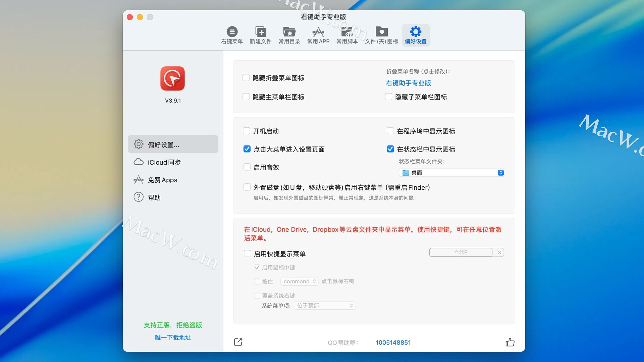Click the 唯一下载地址 link
Image resolution: width=644 pixels, height=362 pixels.
point(173,338)
